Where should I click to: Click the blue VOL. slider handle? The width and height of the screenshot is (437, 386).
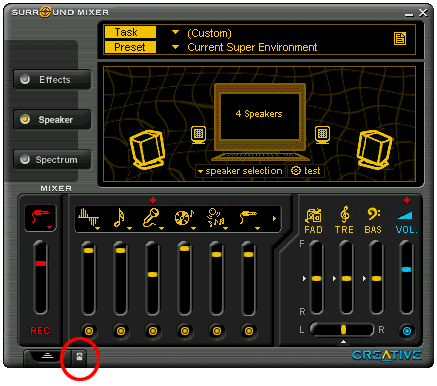406,269
